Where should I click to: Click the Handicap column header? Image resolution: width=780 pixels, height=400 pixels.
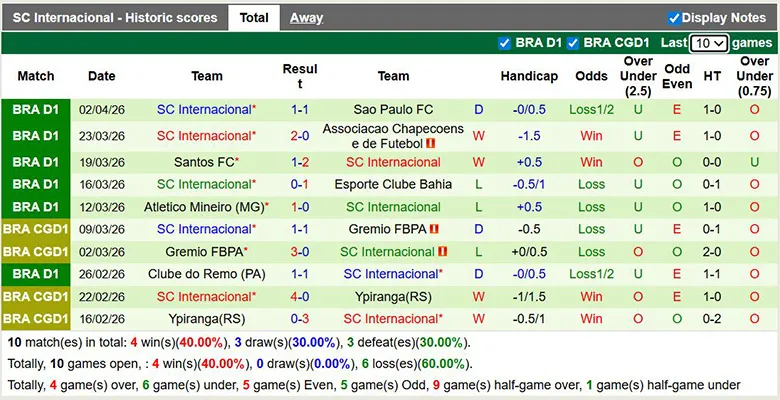click(x=529, y=76)
